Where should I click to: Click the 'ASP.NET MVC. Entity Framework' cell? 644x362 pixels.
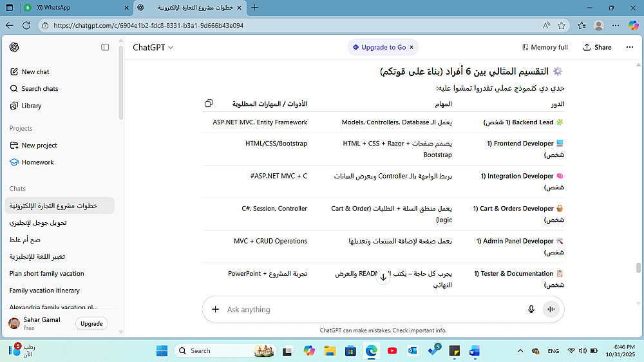click(260, 122)
